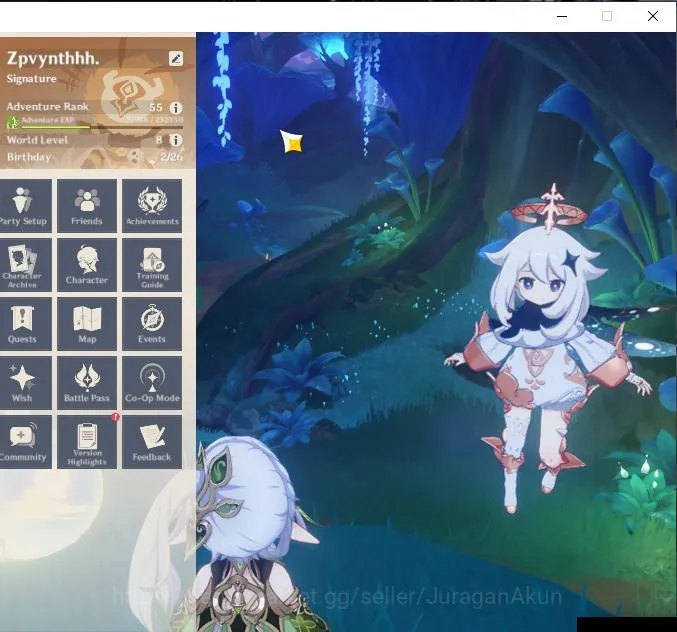Open the Co-Op Mode tile
677x632 pixels.
[x=152, y=383]
